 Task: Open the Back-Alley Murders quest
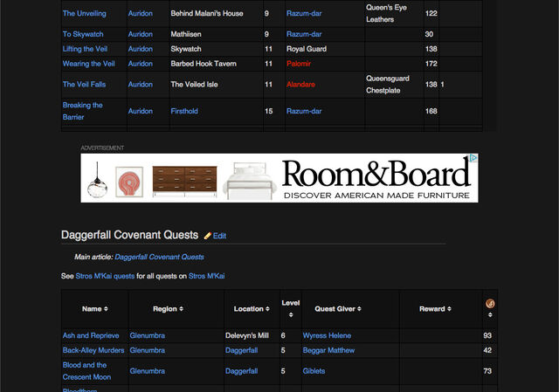93,350
